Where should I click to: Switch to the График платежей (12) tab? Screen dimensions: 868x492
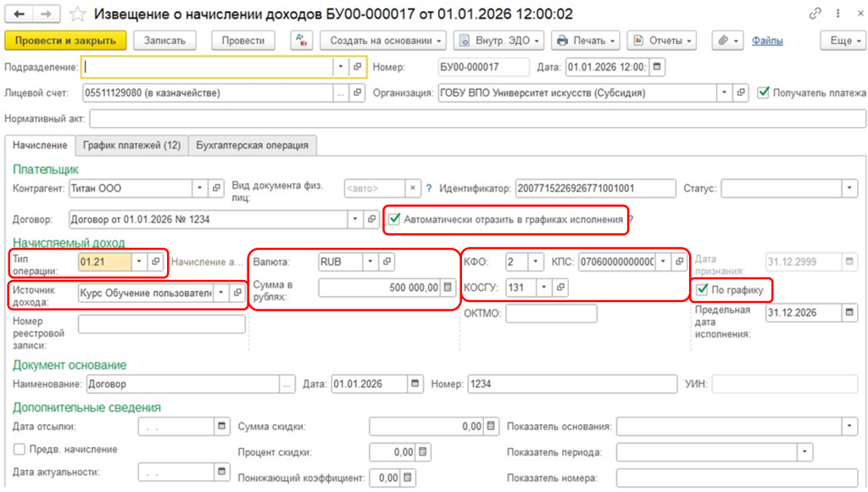click(x=131, y=145)
